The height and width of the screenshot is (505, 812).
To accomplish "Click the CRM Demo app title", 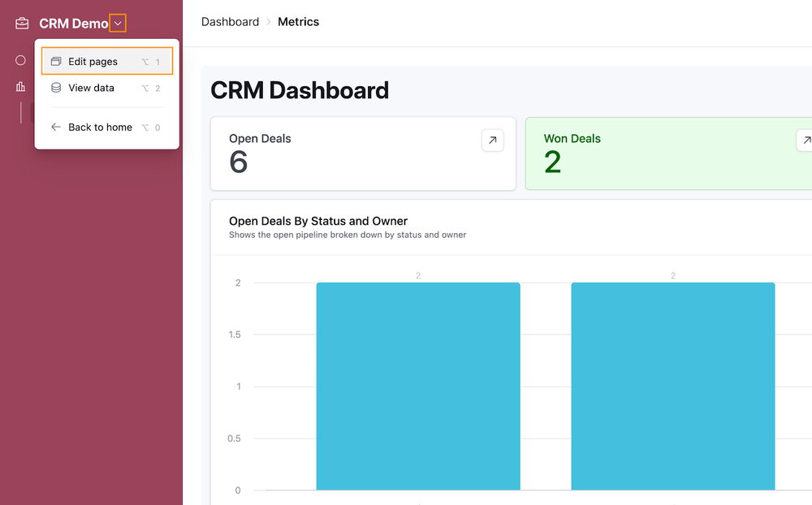I will (74, 24).
